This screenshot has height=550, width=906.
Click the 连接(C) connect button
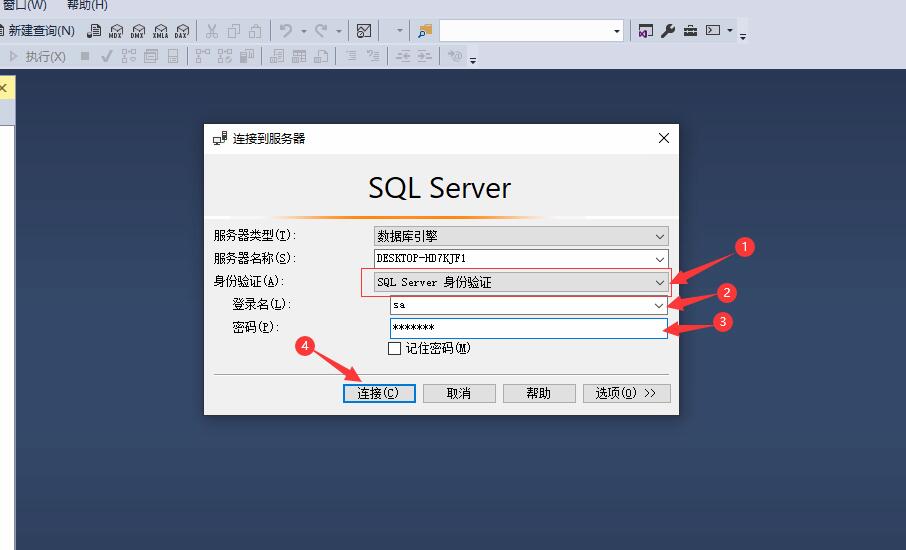[x=379, y=393]
